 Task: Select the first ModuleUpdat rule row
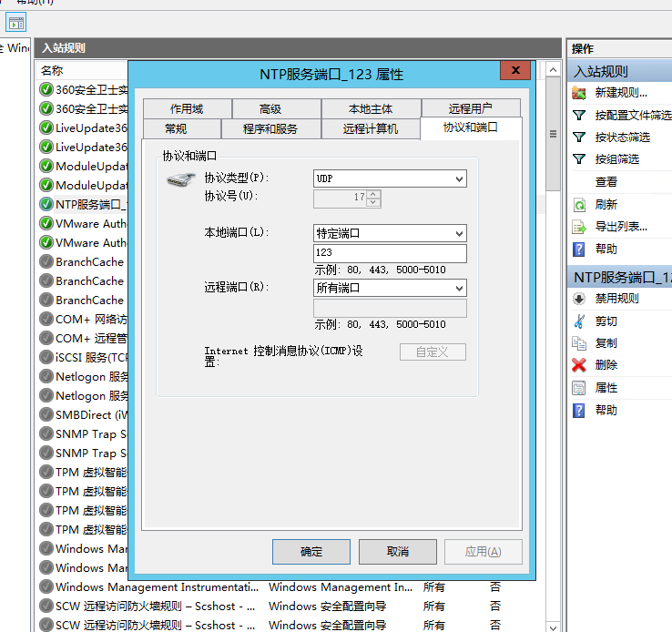tap(85, 167)
